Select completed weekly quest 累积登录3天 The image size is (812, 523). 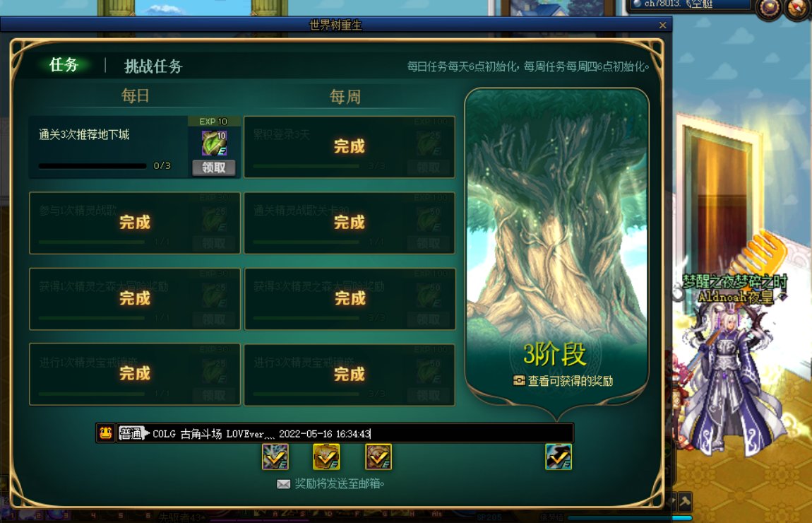pos(350,147)
